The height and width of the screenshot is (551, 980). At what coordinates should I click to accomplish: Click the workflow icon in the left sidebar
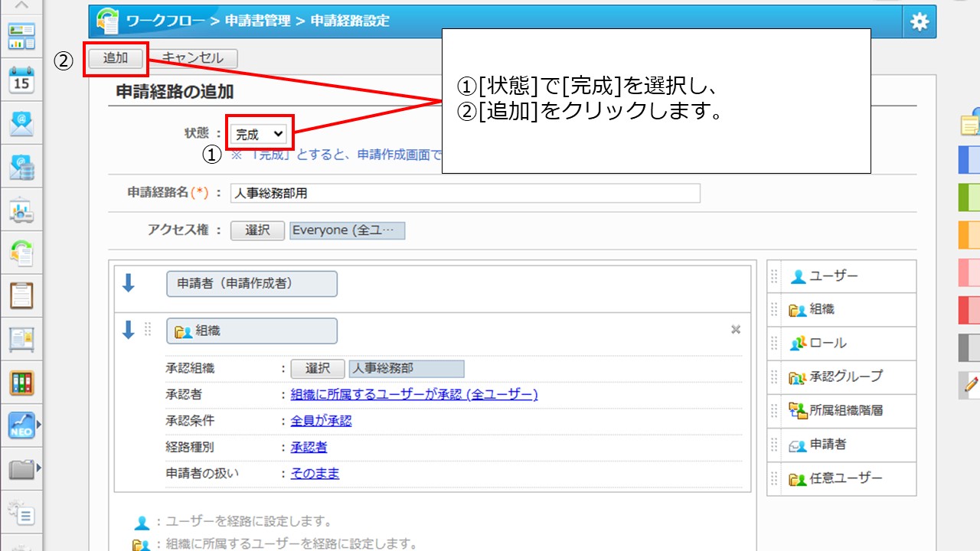[21, 252]
